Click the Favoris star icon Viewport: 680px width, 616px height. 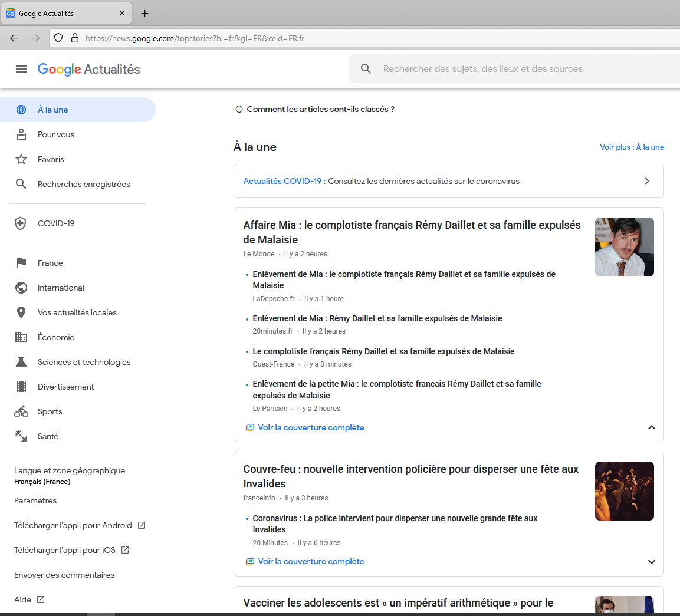point(21,159)
